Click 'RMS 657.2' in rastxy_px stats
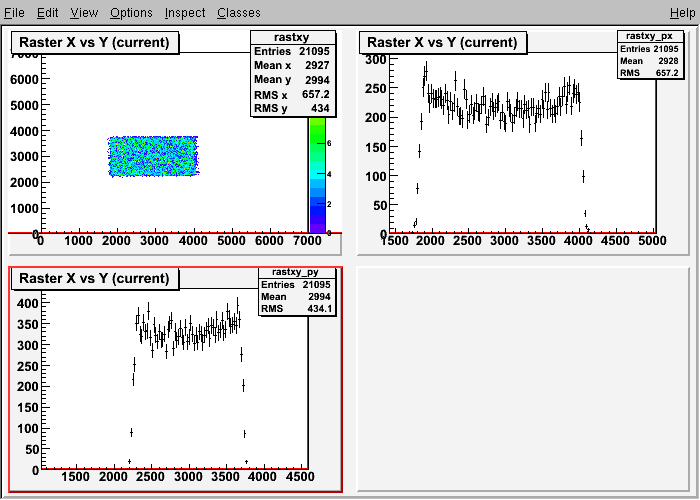This screenshot has height=500, width=700. pyautogui.click(x=650, y=73)
